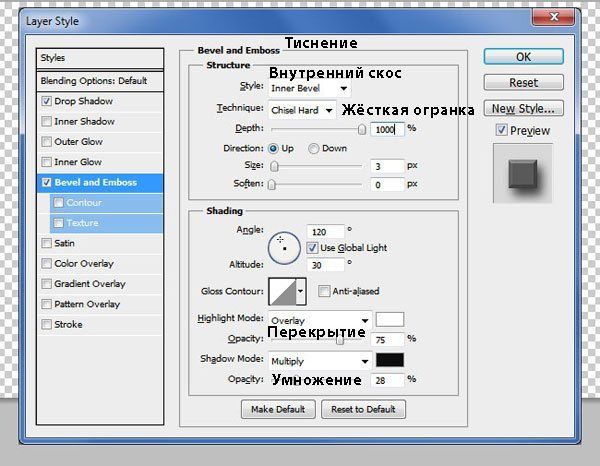The height and width of the screenshot is (466, 600).
Task: Open the Style dropdown showing Inner Bevel
Action: coord(309,88)
